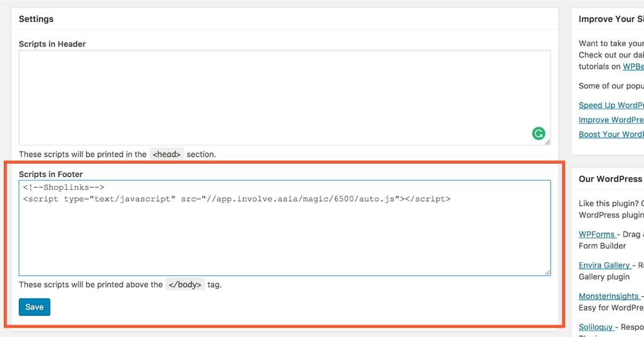Click the green Grammarly icon
Screen dimensions: 644x337
538,134
